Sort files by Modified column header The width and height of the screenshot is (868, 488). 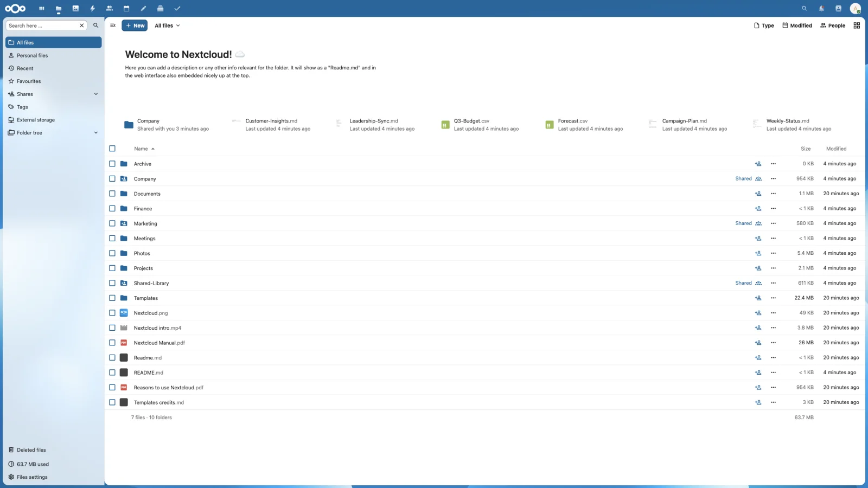[x=836, y=149]
